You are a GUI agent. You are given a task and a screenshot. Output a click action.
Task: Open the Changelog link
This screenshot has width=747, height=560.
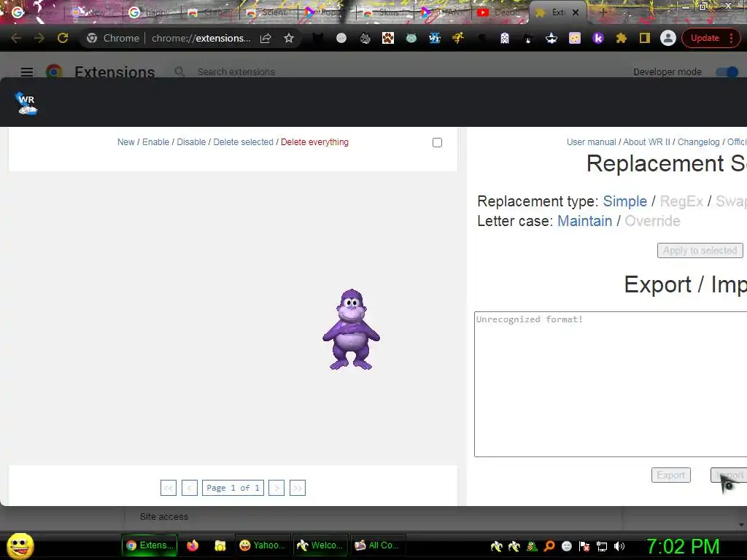click(x=698, y=142)
